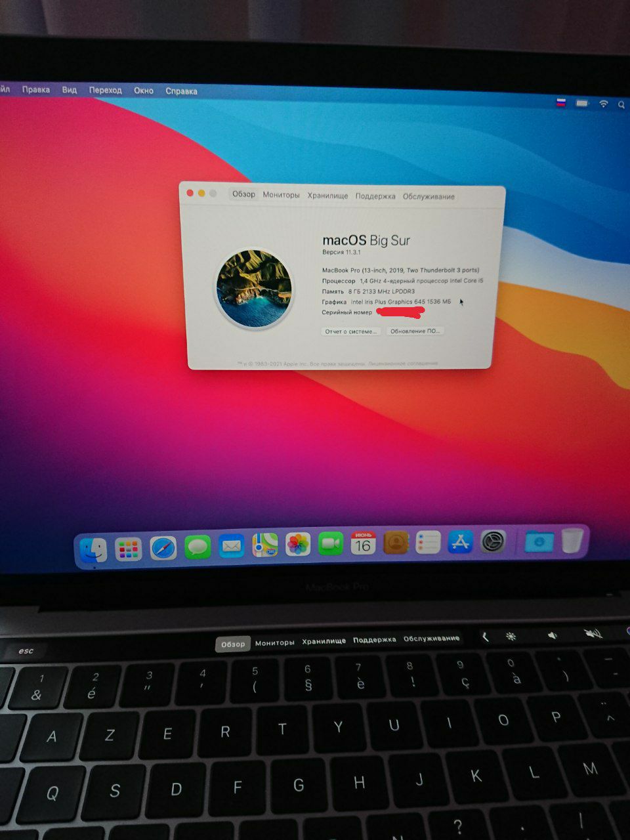
Task: Open the Справка menu
Action: 181,91
